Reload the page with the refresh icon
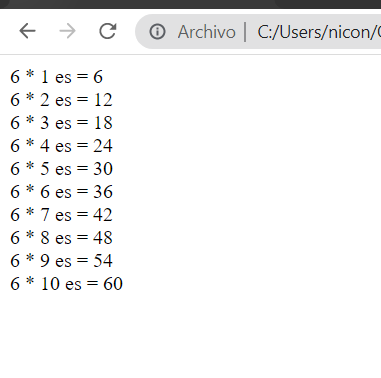The width and height of the screenshot is (381, 378). pyautogui.click(x=108, y=31)
